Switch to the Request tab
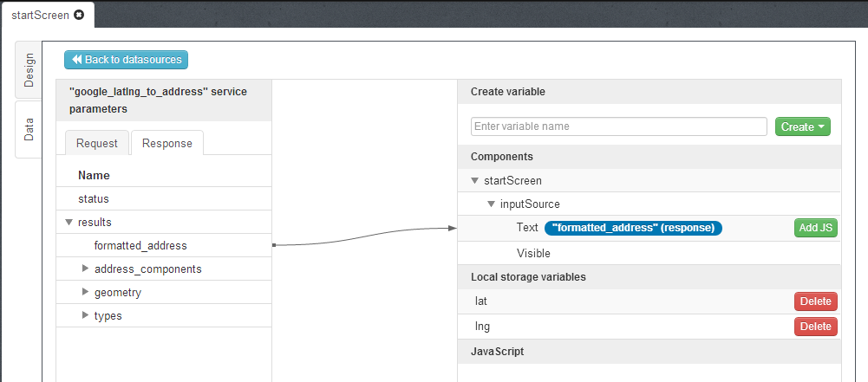The image size is (868, 382). click(x=96, y=143)
